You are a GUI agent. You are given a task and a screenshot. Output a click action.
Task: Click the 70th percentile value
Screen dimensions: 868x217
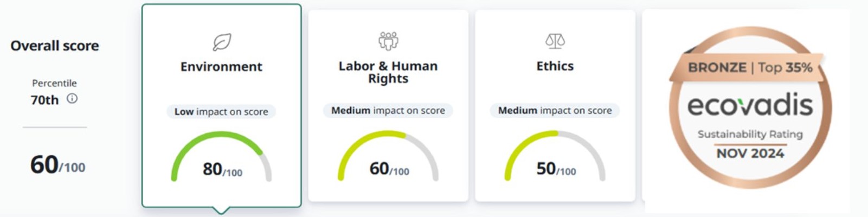(44, 100)
